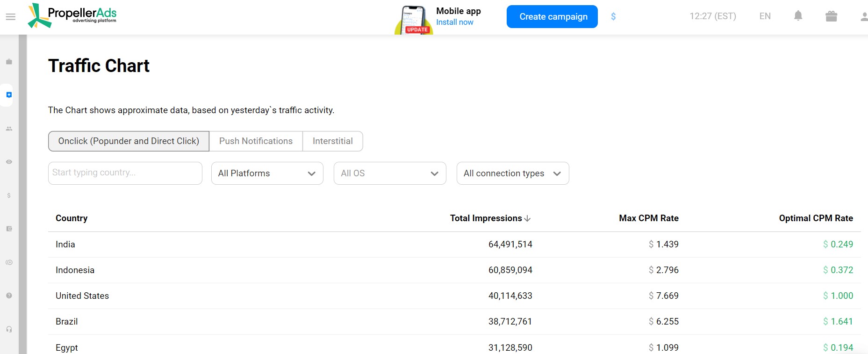Click the $ 7.669 Max CPM value
The width and height of the screenshot is (868, 354).
click(664, 296)
